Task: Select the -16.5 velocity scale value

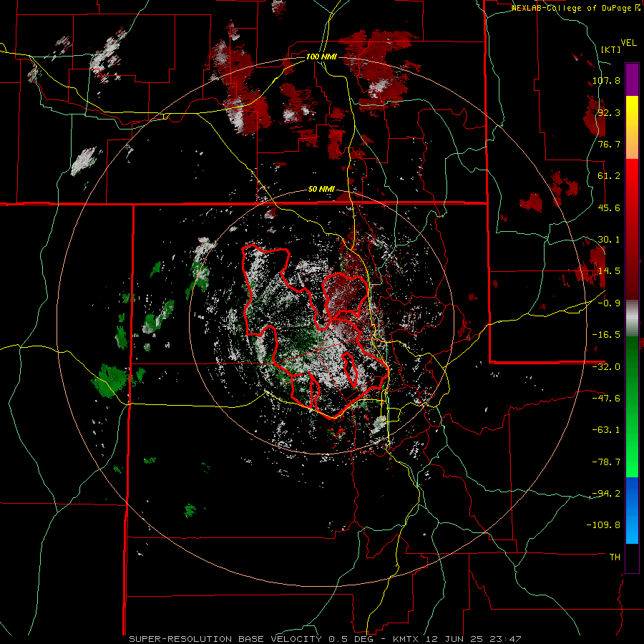Action: coord(606,335)
